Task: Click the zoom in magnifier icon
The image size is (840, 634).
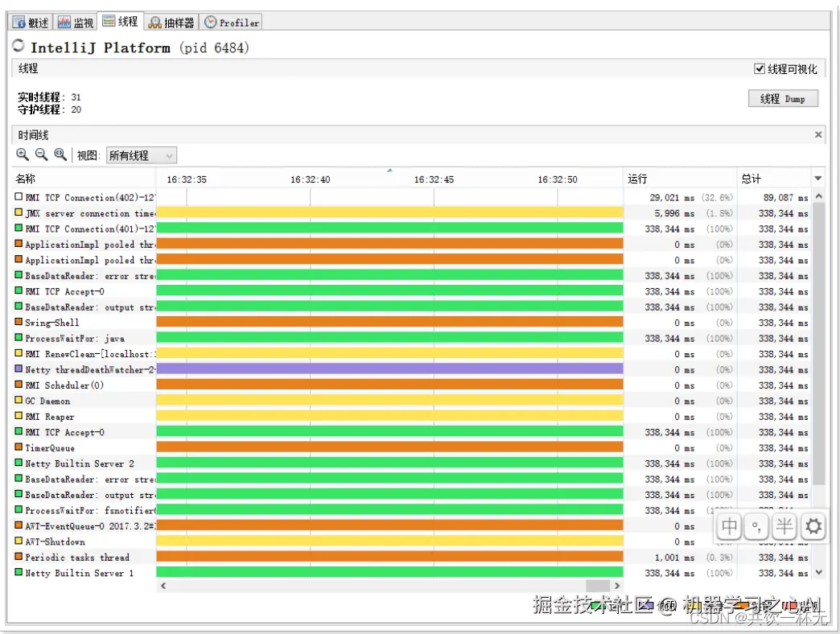Action: [x=23, y=154]
